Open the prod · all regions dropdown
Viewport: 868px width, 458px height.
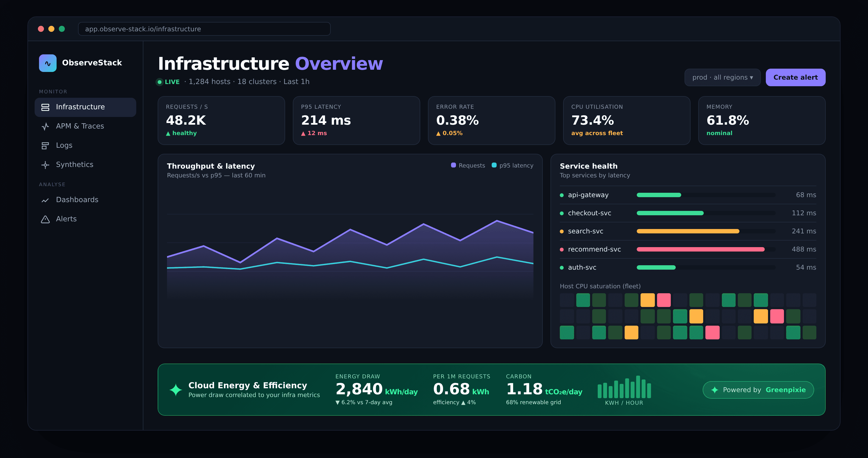(722, 77)
